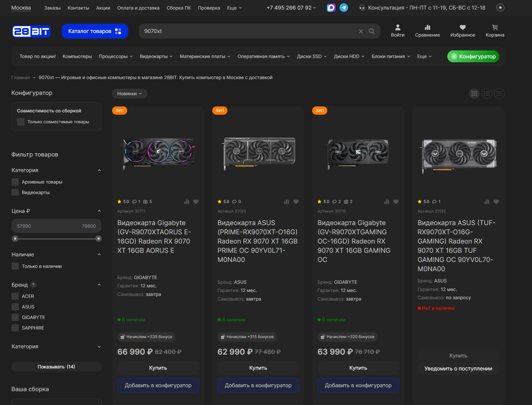This screenshot has height=405, width=532.
Task: Clear the search field with the X icon
Action: click(x=361, y=31)
